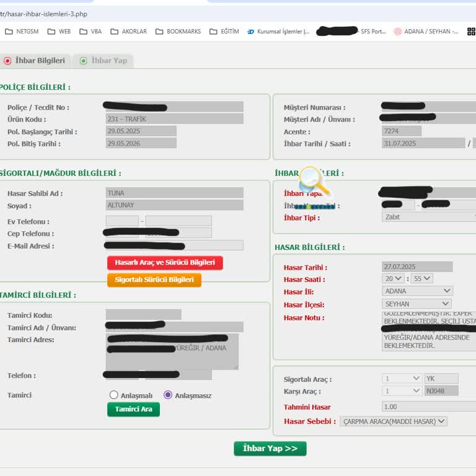Click the Tamirci Adres text area

pyautogui.click(x=172, y=351)
